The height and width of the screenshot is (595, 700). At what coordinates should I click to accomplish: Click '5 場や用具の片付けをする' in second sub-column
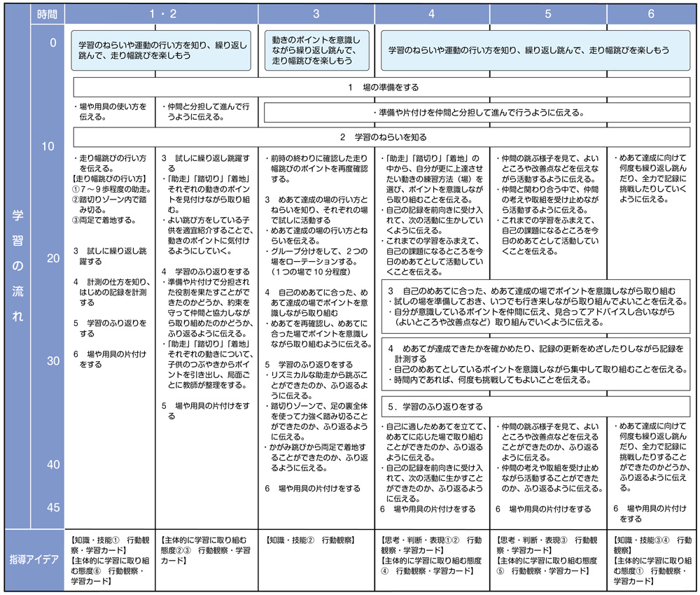point(206,411)
